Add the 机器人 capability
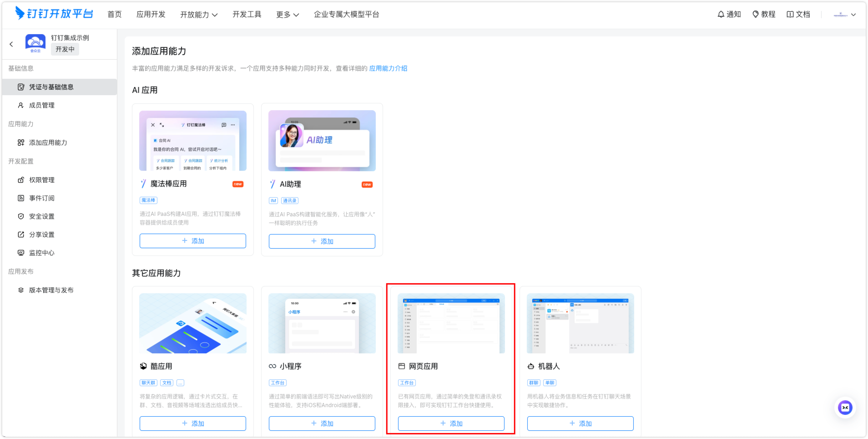 580,424
